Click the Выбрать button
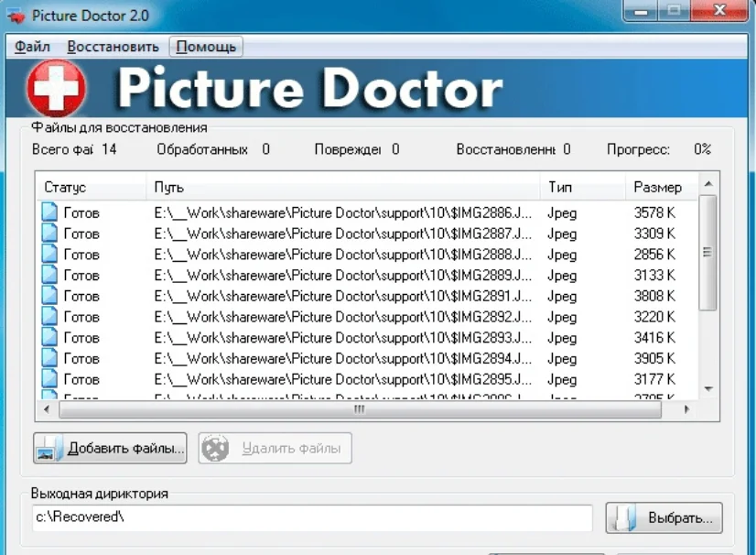Image resolution: width=756 pixels, height=555 pixels. click(x=664, y=517)
